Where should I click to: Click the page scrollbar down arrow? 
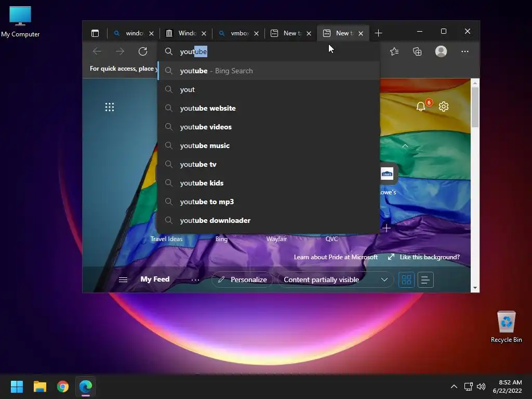475,288
